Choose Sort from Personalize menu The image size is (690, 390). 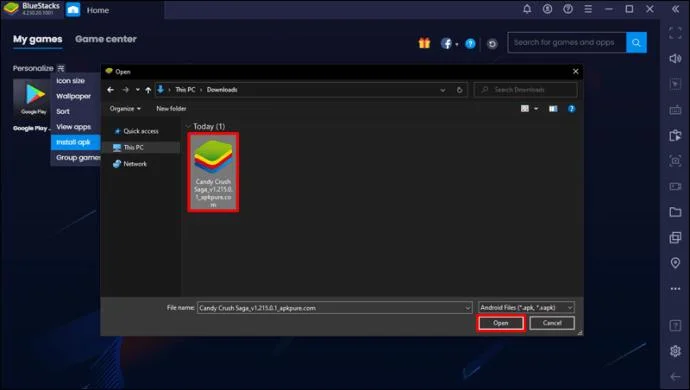point(63,112)
